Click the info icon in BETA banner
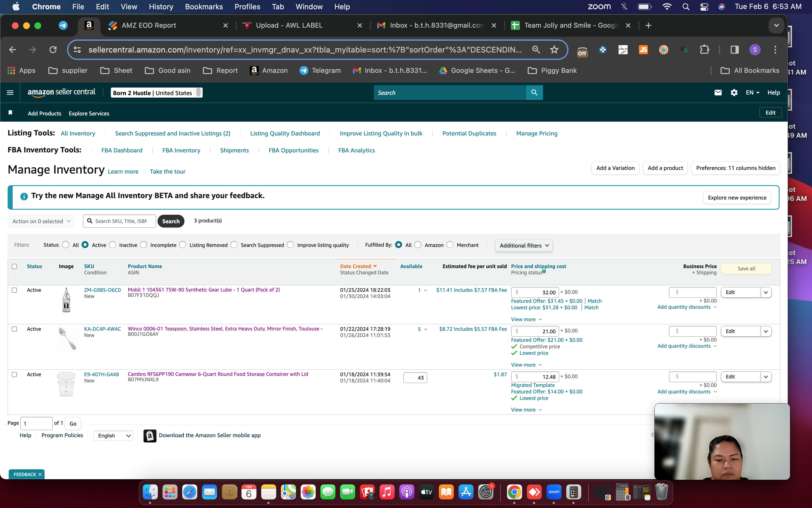812x508 pixels. 24,196
